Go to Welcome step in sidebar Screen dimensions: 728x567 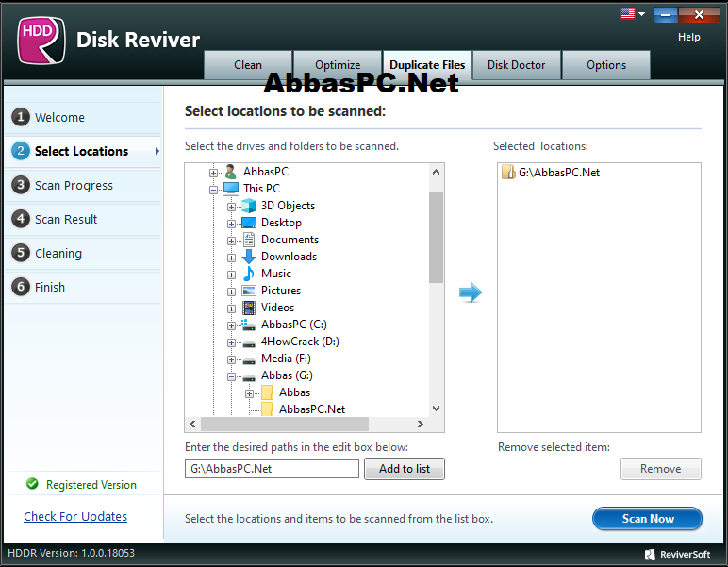click(x=83, y=117)
